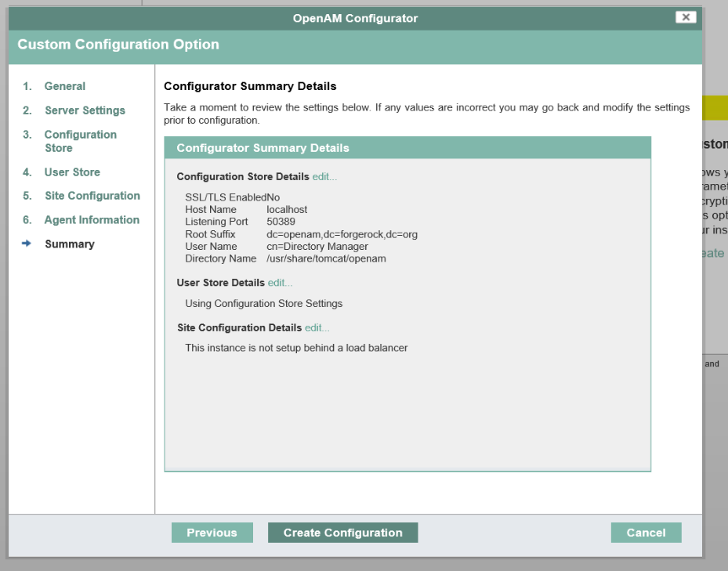
Task: Open Site Configuration step
Action: point(92,196)
